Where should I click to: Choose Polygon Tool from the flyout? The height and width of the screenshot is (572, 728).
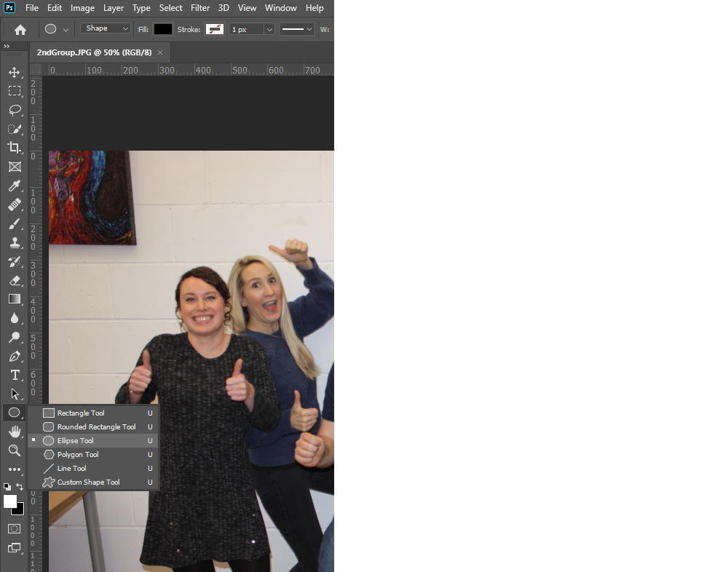[93, 455]
